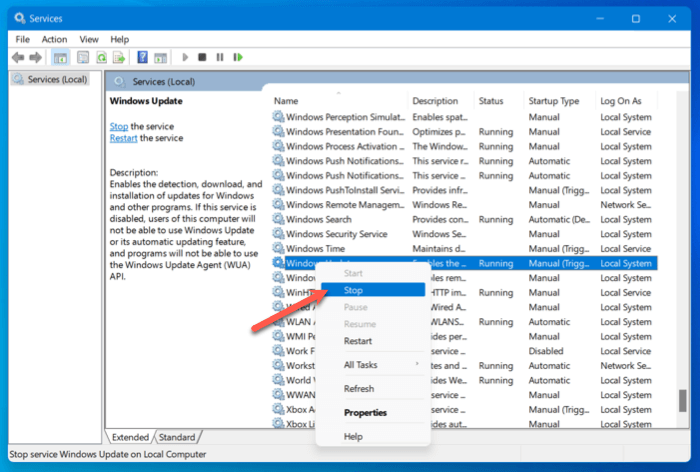Open Help via the blue question mark icon
700x472 pixels.
(x=143, y=58)
